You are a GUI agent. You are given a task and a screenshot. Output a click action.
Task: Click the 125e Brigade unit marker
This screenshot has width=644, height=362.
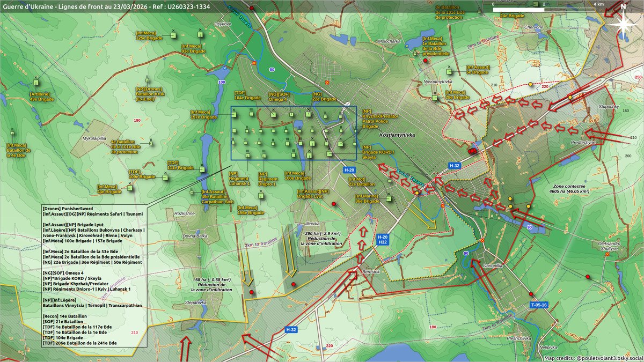(173, 34)
